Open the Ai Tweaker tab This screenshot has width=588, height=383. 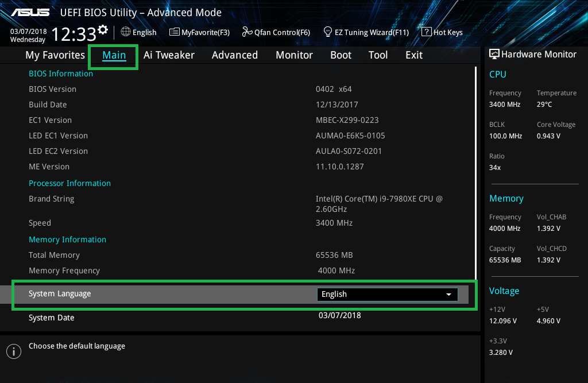click(x=169, y=55)
